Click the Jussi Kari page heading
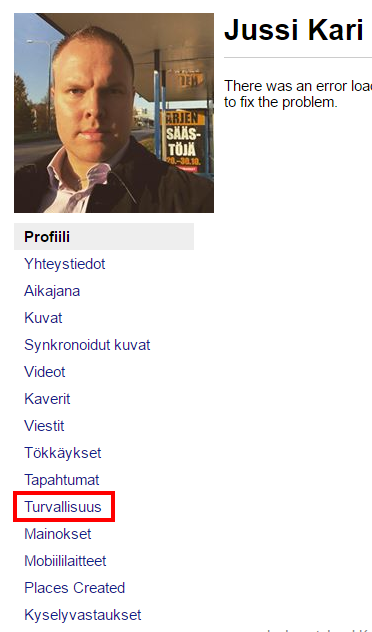This screenshot has width=372, height=632. pyautogui.click(x=294, y=30)
